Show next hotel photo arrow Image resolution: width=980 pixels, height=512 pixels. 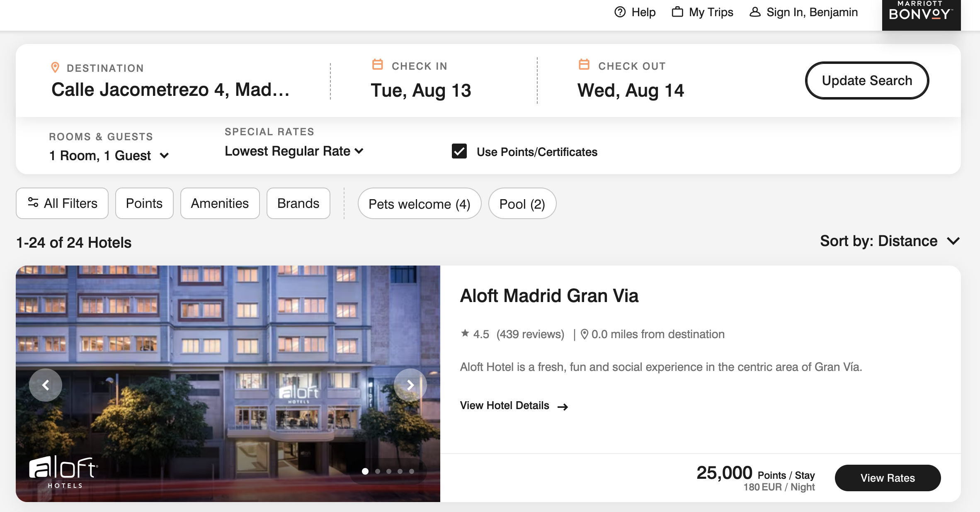[410, 385]
